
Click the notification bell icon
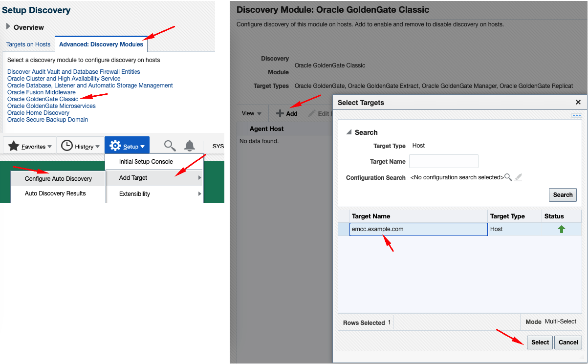[190, 146]
